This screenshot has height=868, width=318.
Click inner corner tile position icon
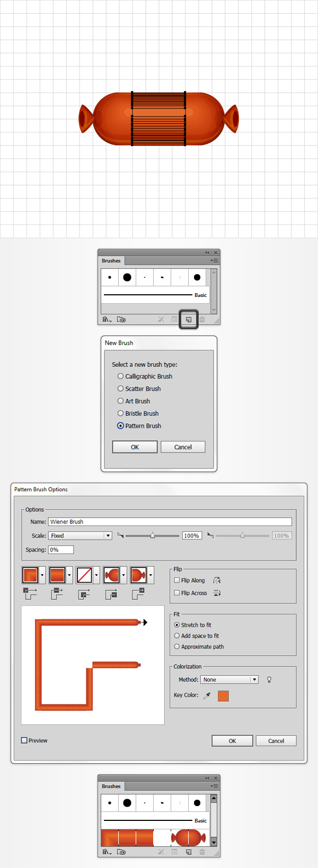pos(84,594)
